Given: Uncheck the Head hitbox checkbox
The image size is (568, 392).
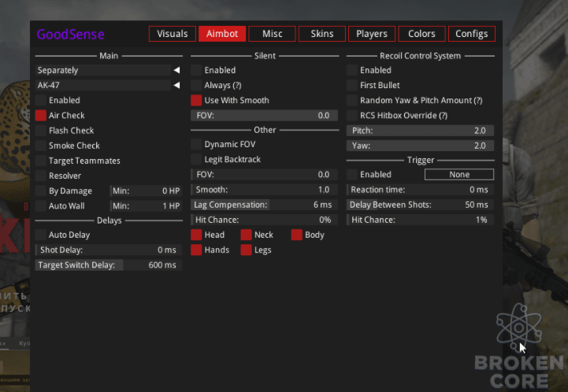Looking at the screenshot, I should click(x=196, y=235).
